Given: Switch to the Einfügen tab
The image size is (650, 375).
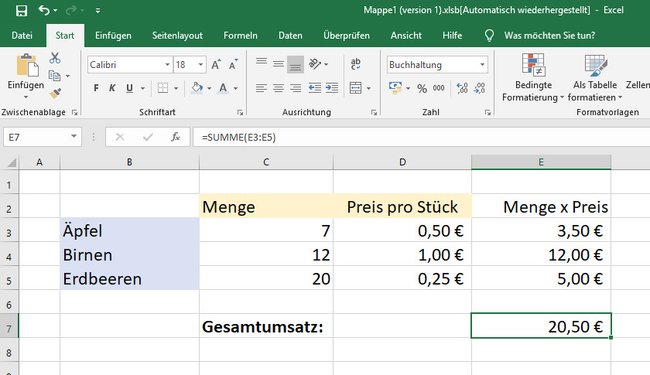Looking at the screenshot, I should click(113, 36).
